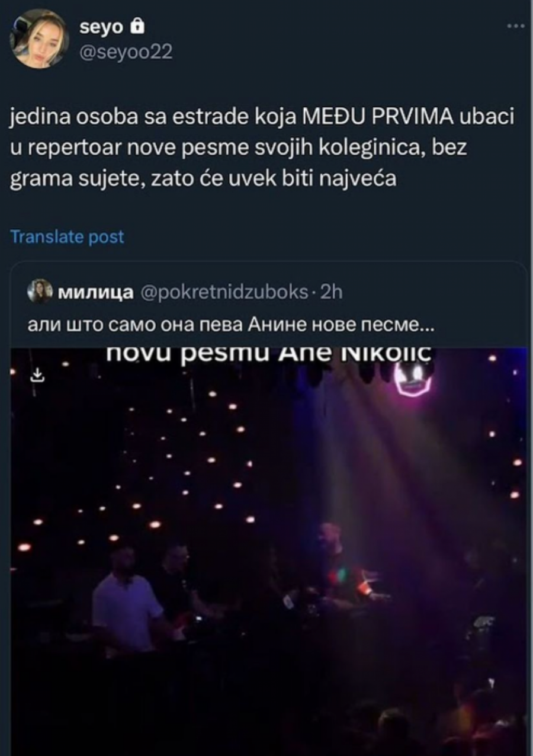This screenshot has width=533, height=756.
Task: Click the pink glowing stage light in the video
Action: (x=412, y=378)
